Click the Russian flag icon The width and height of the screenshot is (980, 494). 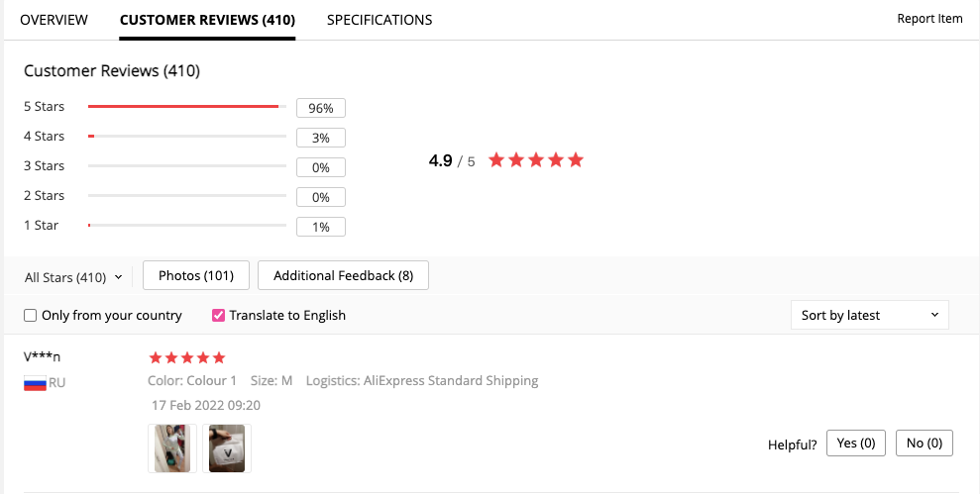[35, 383]
